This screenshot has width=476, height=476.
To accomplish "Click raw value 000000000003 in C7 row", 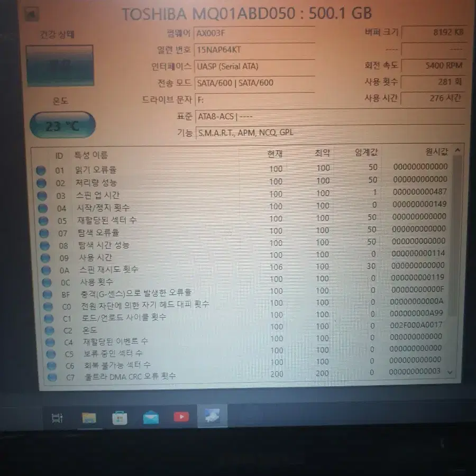I will 414,371.
